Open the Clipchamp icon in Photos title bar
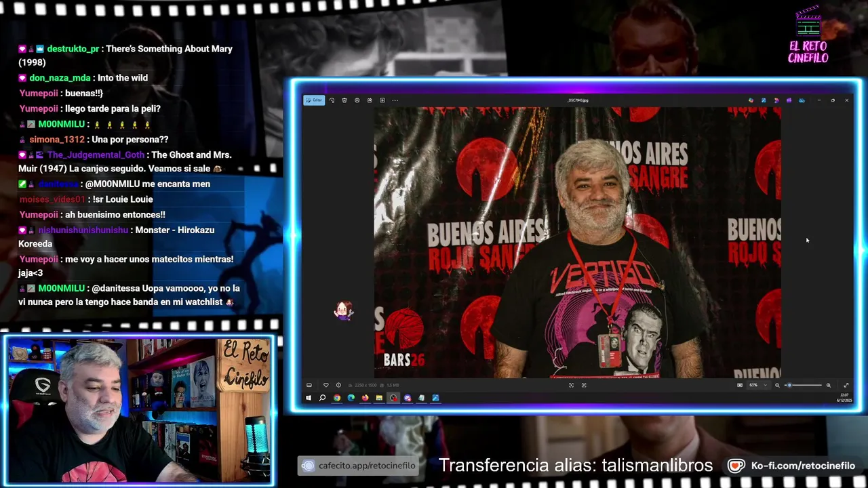The image size is (868, 488). tap(776, 100)
